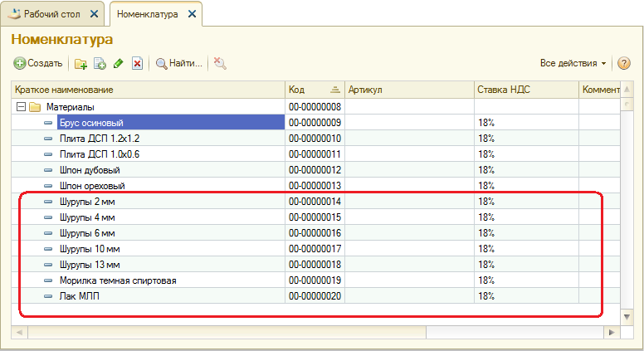Close the Номенклатура tab
The image size is (644, 351).
(x=193, y=14)
